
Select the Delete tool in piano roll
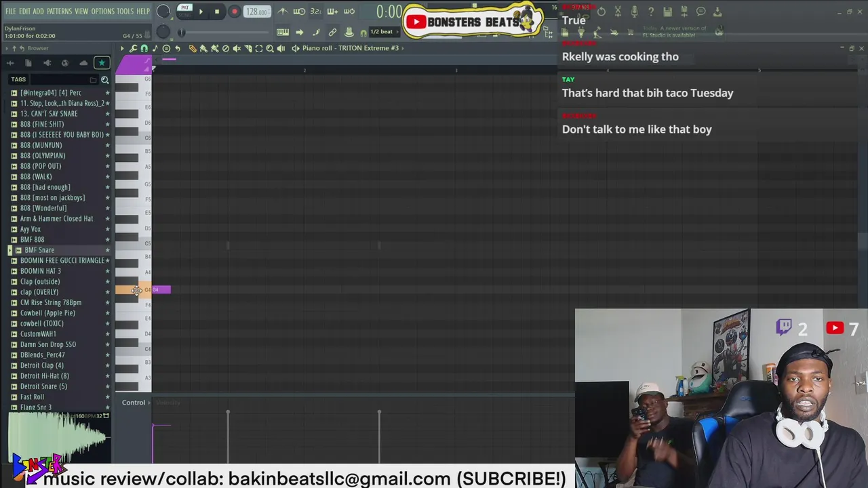[226, 48]
